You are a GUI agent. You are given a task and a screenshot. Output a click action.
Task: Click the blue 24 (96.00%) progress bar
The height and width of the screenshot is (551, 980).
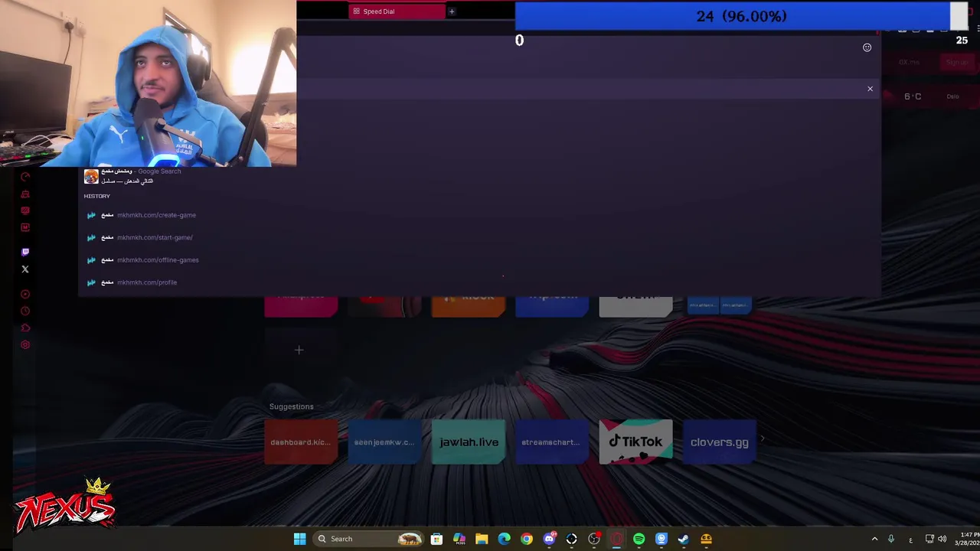coord(733,16)
